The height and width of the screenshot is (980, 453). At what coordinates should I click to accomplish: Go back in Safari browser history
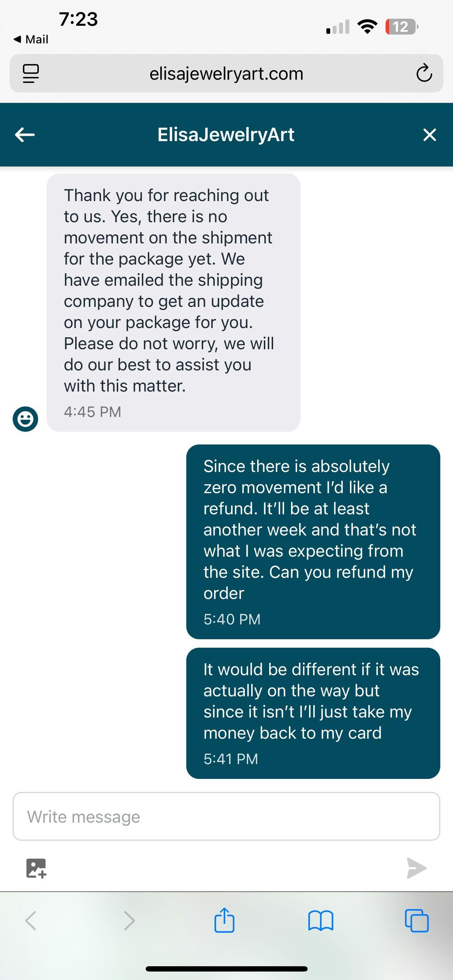click(31, 921)
